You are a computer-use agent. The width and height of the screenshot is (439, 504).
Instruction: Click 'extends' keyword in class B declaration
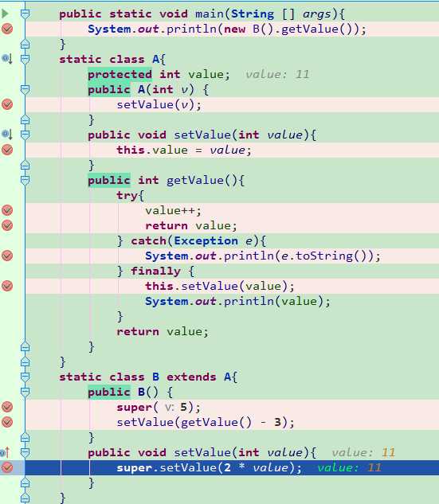pos(191,377)
